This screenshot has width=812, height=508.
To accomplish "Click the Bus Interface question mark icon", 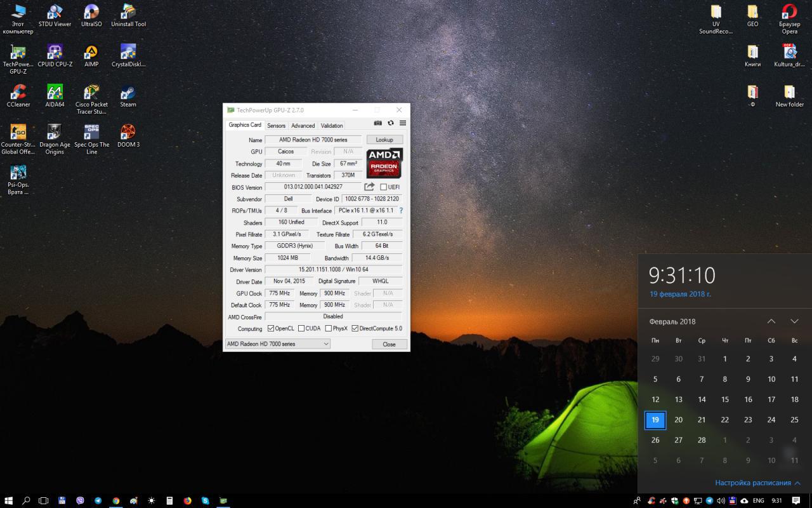I will tap(401, 210).
